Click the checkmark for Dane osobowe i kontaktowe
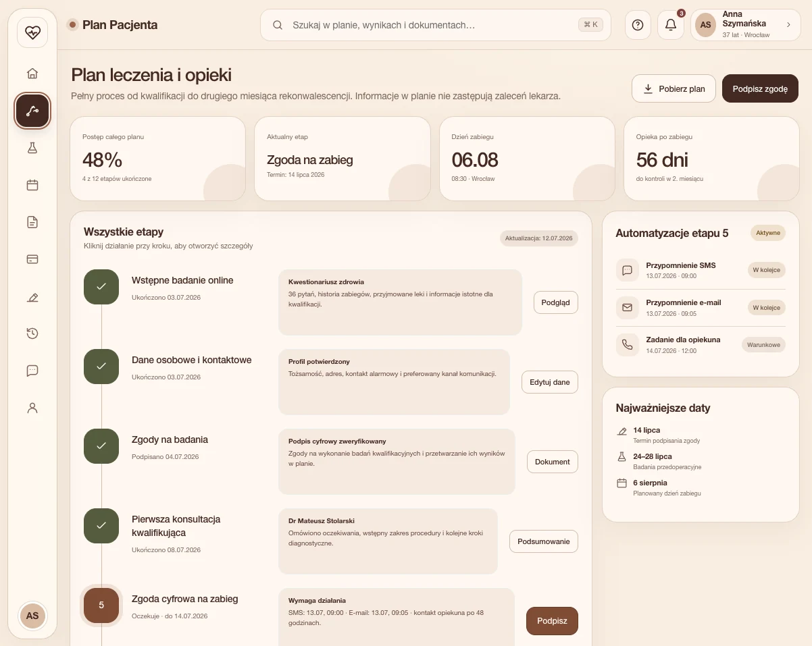Screen dimensions: 812x646 pos(101,366)
